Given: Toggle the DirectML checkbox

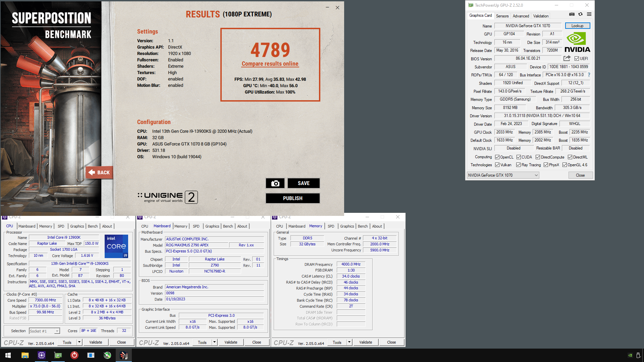Looking at the screenshot, I should click(x=570, y=157).
